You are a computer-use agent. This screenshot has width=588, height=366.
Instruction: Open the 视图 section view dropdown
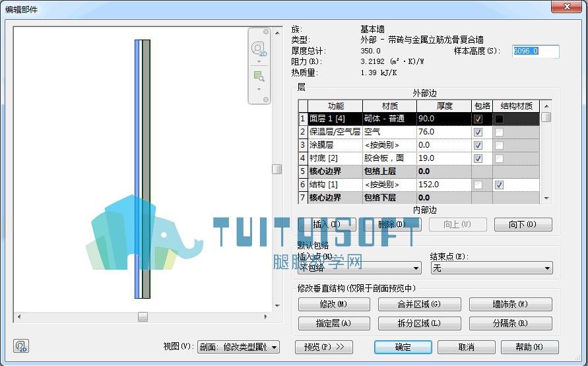pyautogui.click(x=238, y=348)
